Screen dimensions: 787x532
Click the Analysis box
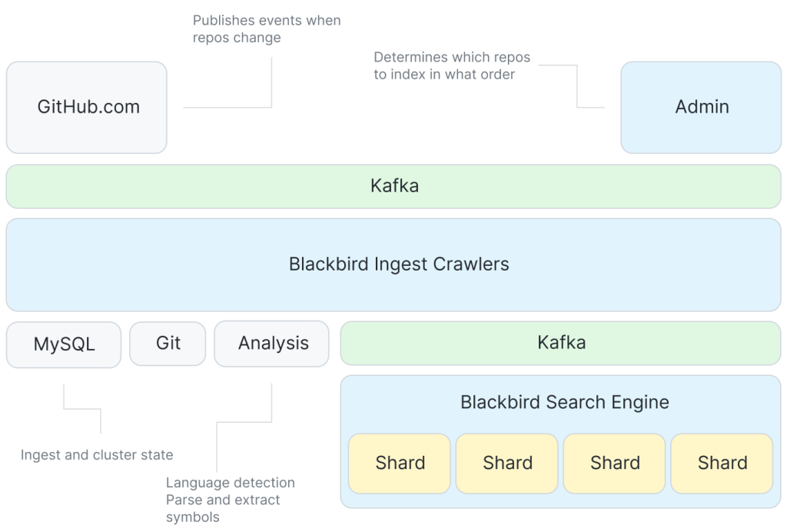pos(272,343)
